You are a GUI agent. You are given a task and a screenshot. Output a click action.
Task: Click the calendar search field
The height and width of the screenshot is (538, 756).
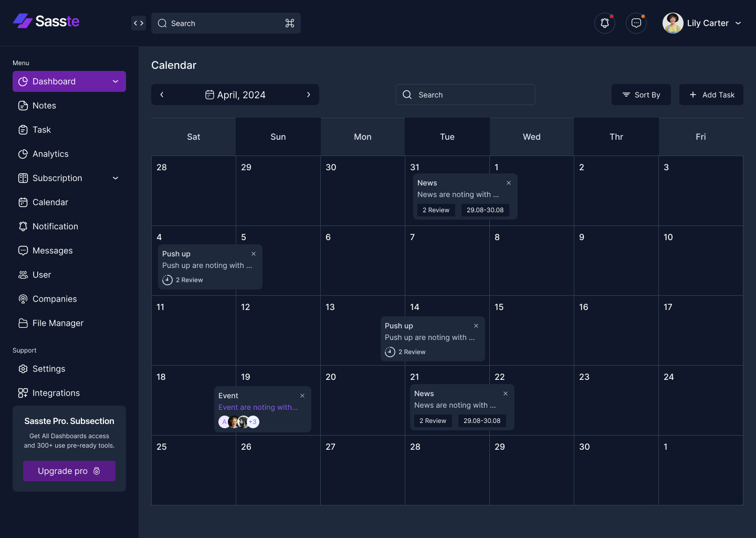(465, 95)
